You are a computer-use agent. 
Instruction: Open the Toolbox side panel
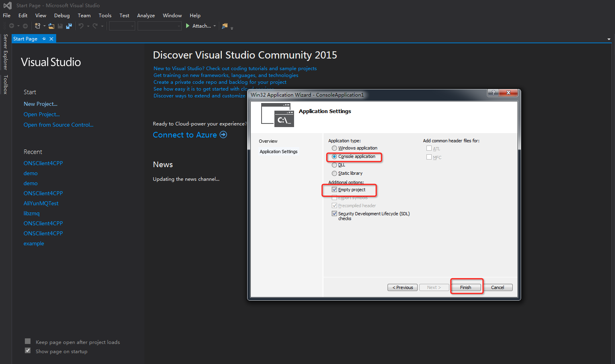[x=6, y=85]
